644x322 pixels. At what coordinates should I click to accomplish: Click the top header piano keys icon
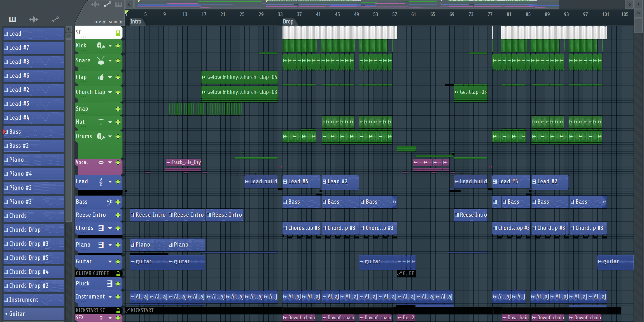[x=119, y=4]
